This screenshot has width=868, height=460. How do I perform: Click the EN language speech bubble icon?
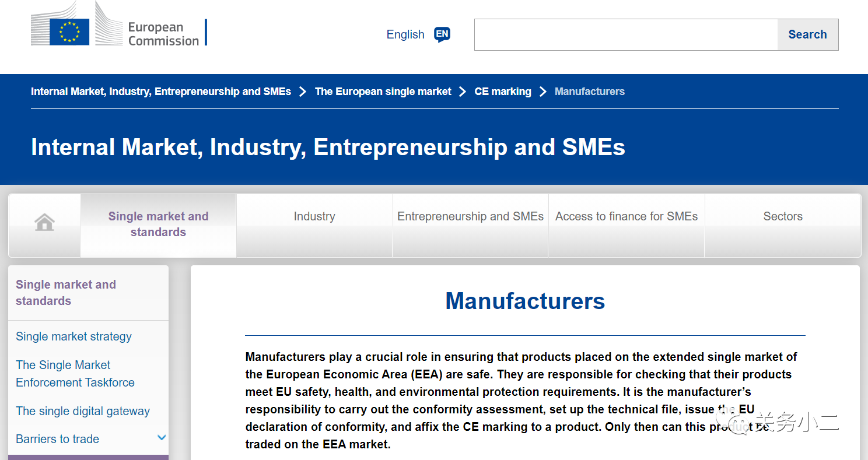point(442,34)
